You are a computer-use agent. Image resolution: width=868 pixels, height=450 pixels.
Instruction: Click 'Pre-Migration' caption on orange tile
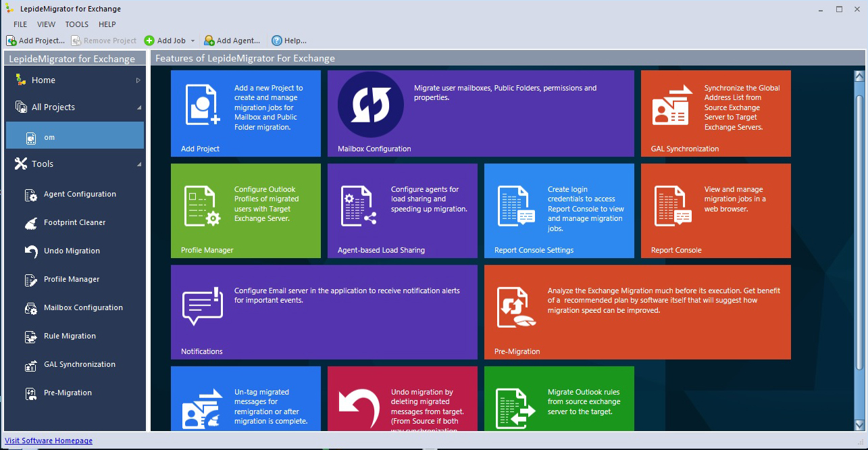pos(517,351)
